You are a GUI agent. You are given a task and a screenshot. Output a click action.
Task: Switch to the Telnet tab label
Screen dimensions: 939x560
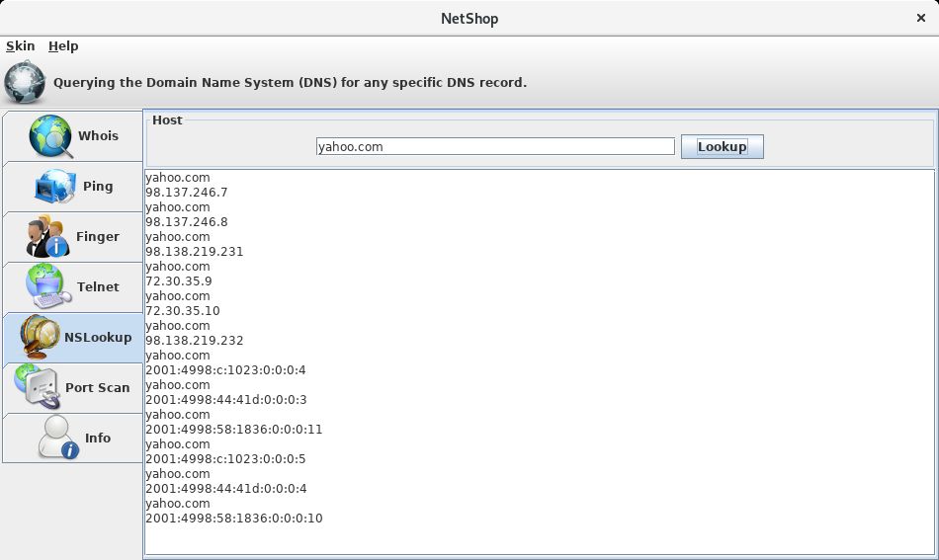pyautogui.click(x=98, y=286)
